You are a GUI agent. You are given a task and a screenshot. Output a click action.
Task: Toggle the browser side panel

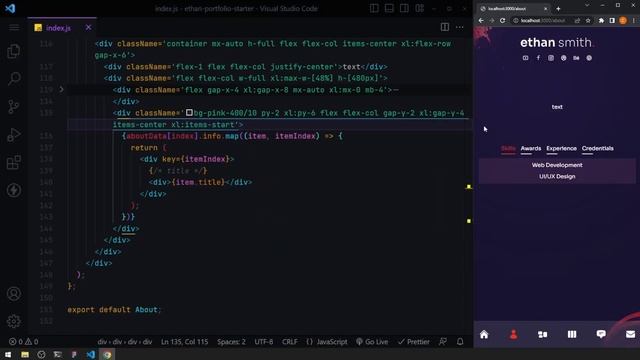pyautogui.click(x=612, y=20)
